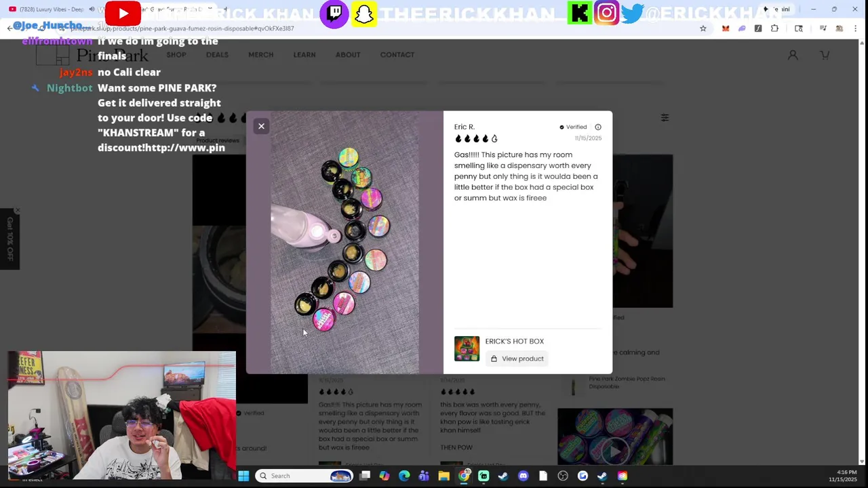868x488 pixels.
Task: Open the shopping cart icon
Action: 825,55
